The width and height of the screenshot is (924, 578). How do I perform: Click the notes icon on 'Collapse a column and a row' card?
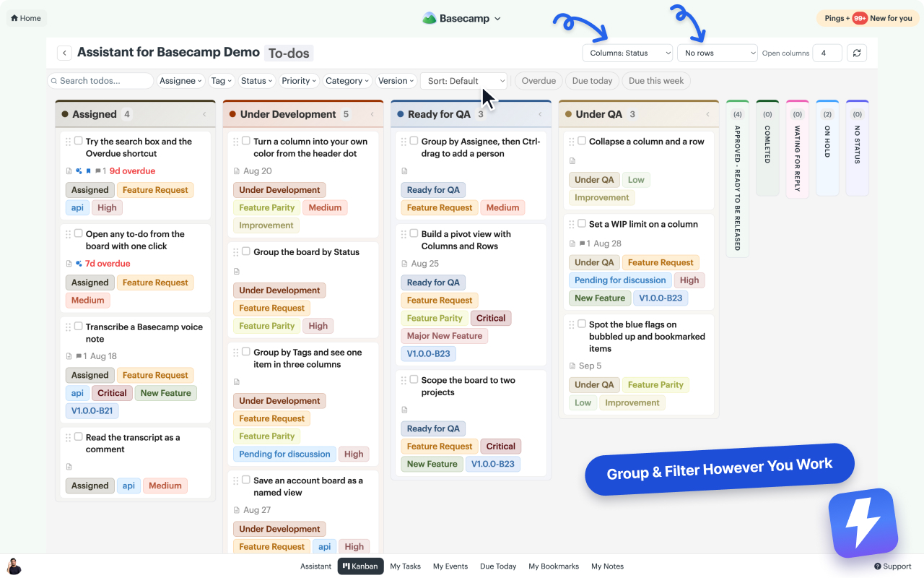pos(572,161)
